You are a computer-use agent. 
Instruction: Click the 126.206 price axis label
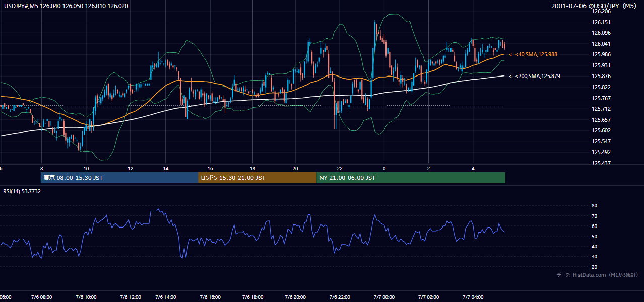(x=602, y=11)
